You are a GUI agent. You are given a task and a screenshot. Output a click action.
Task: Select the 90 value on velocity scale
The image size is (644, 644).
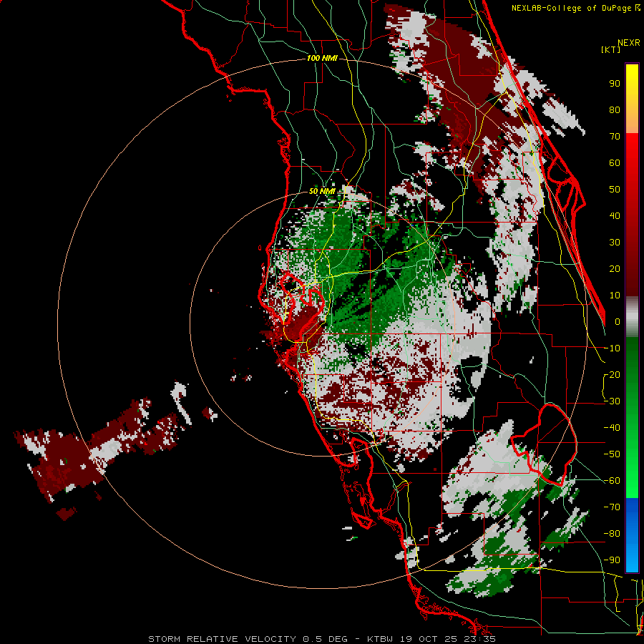point(615,84)
